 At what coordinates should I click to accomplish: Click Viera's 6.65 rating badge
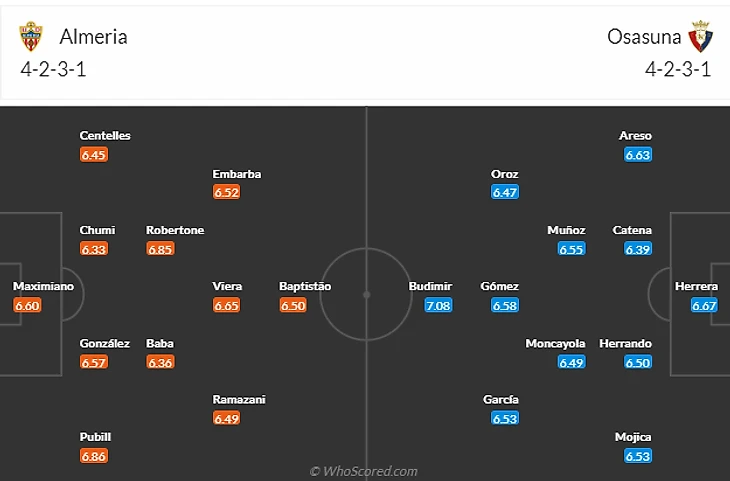pos(226,305)
